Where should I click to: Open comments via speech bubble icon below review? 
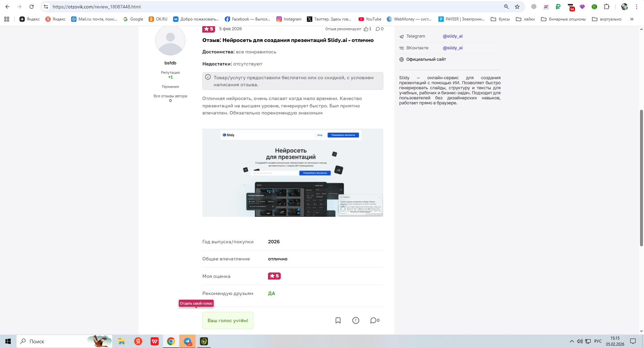pyautogui.click(x=375, y=320)
